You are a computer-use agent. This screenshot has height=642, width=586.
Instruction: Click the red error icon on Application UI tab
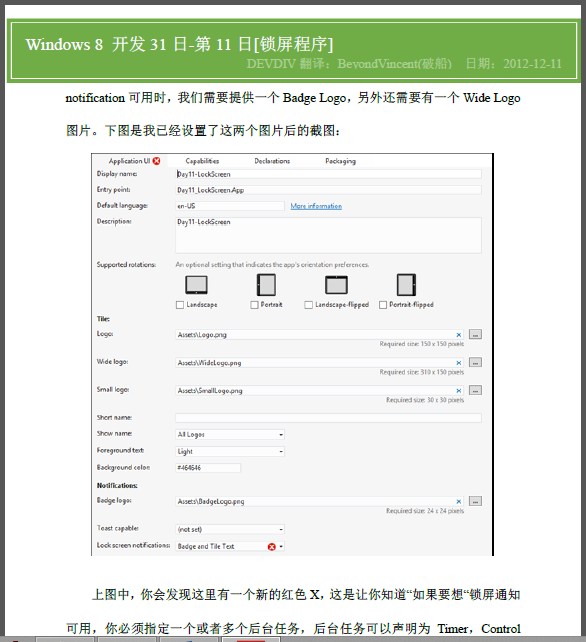156,161
